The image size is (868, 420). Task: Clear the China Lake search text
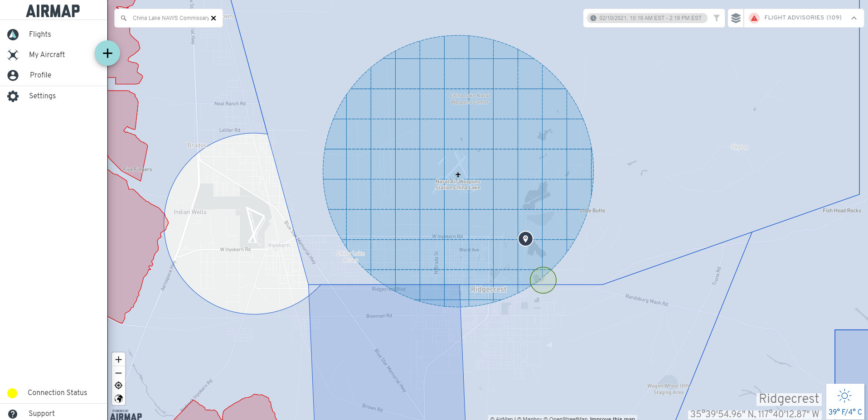(x=213, y=18)
